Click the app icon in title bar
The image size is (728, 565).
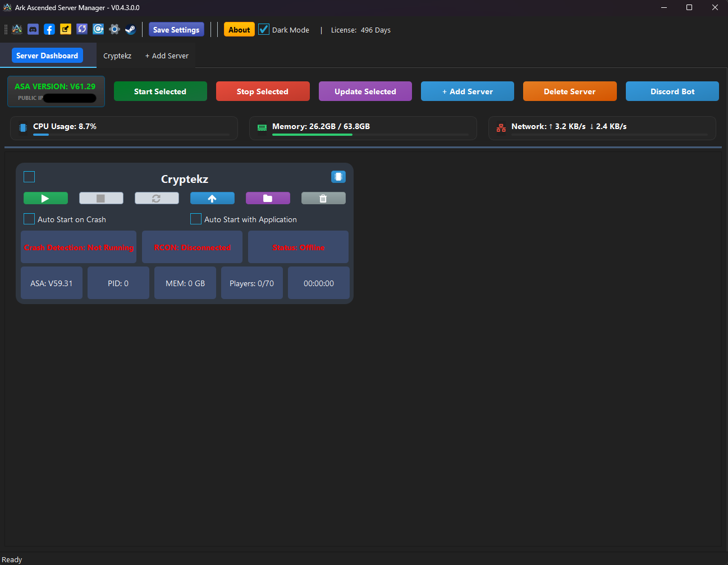point(7,7)
